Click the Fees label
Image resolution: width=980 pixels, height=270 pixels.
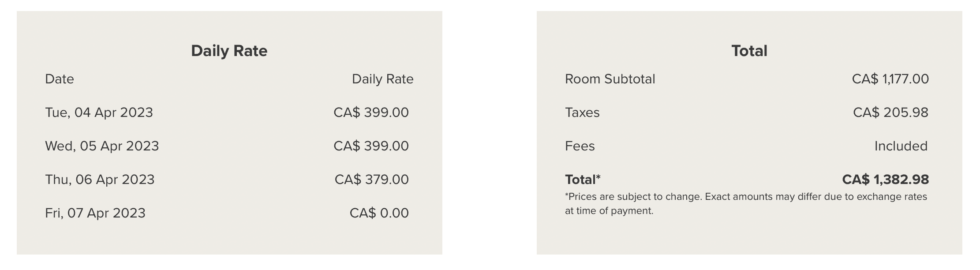click(580, 146)
